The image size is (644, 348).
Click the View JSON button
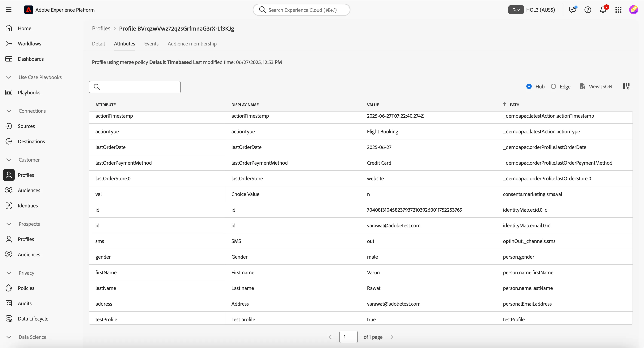coord(596,87)
